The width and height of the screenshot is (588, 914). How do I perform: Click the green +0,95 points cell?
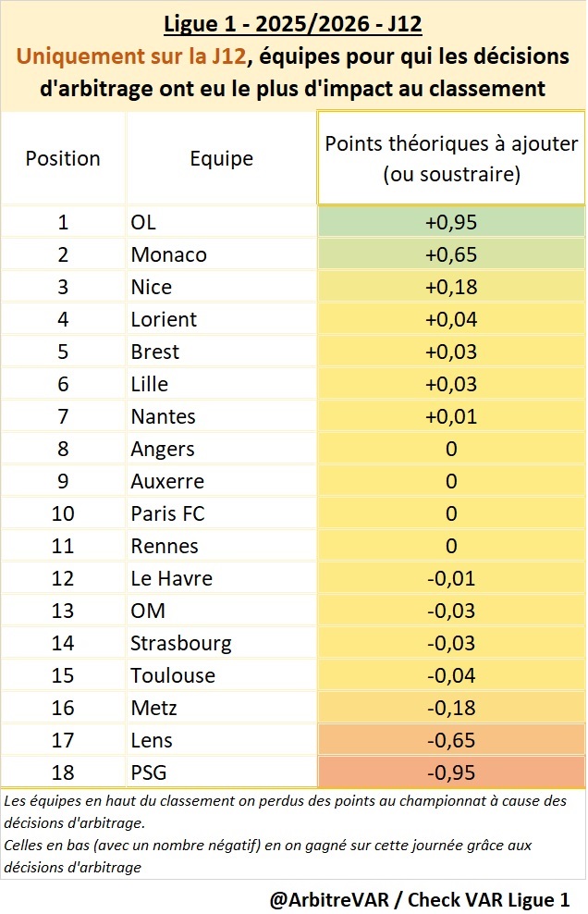coord(451,222)
